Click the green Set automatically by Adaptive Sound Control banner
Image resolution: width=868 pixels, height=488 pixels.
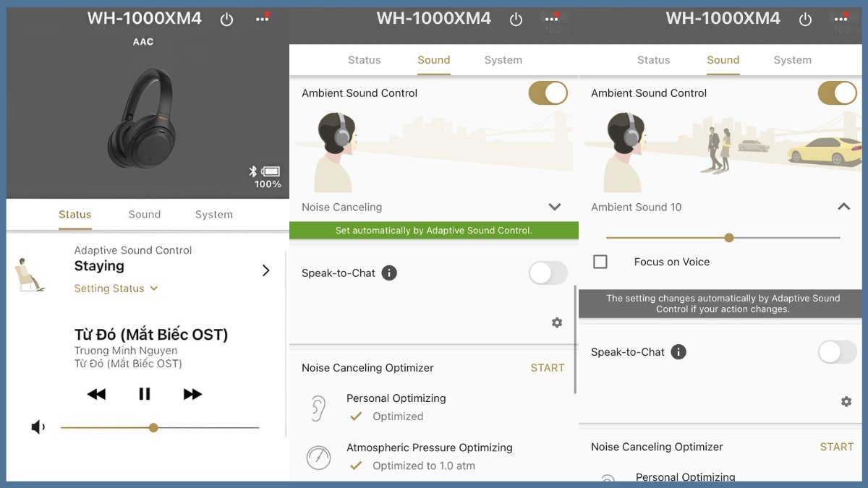coord(434,231)
